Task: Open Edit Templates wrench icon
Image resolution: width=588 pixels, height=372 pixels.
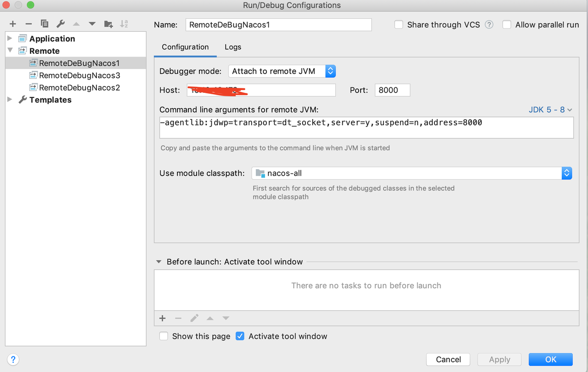Action: pyautogui.click(x=61, y=24)
